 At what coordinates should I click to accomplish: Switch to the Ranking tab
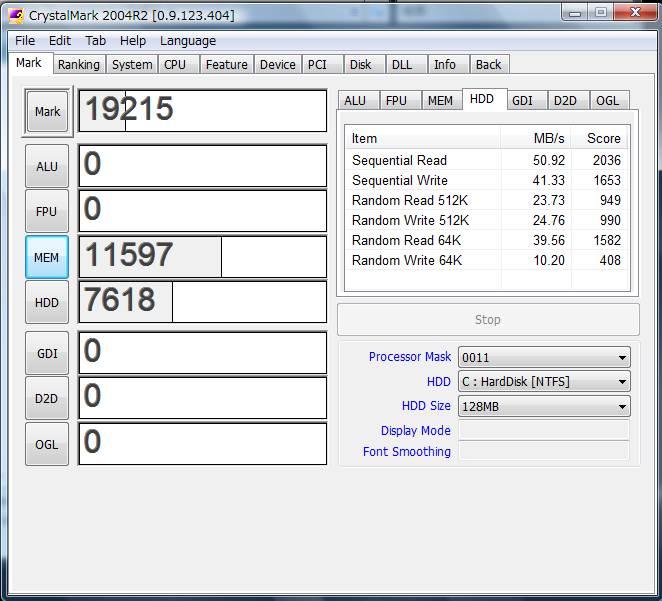point(78,64)
